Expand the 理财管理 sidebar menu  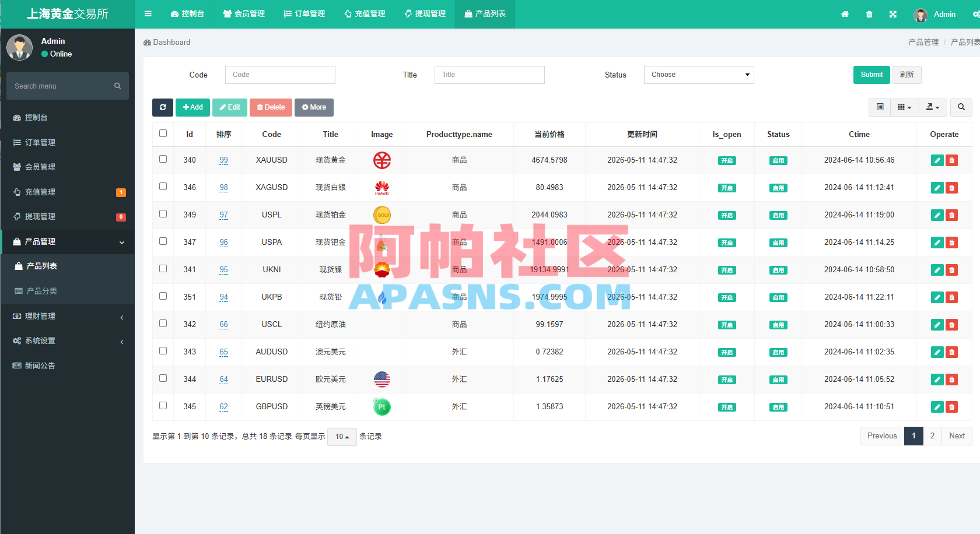tap(68, 316)
